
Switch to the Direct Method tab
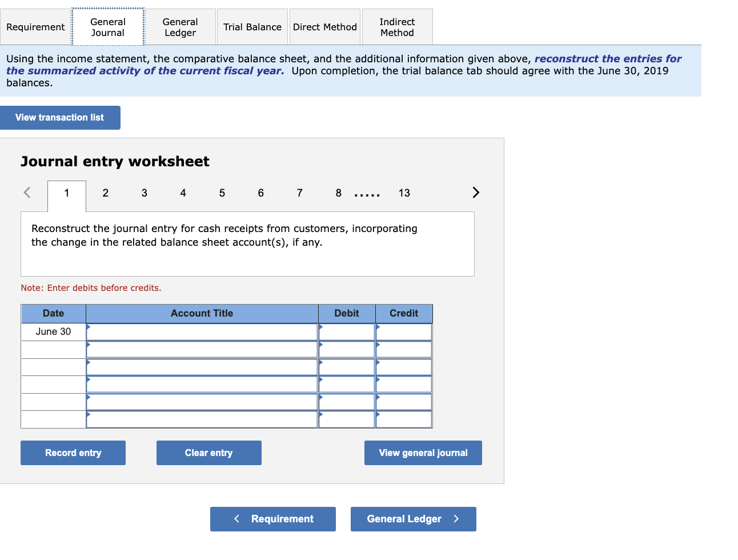click(325, 27)
